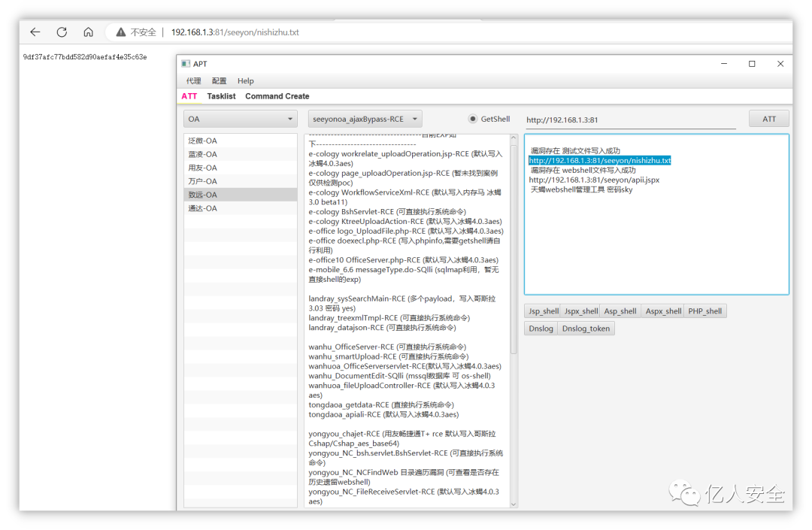This screenshot has height=530, width=812.
Task: Open the Help menu
Action: tap(245, 80)
